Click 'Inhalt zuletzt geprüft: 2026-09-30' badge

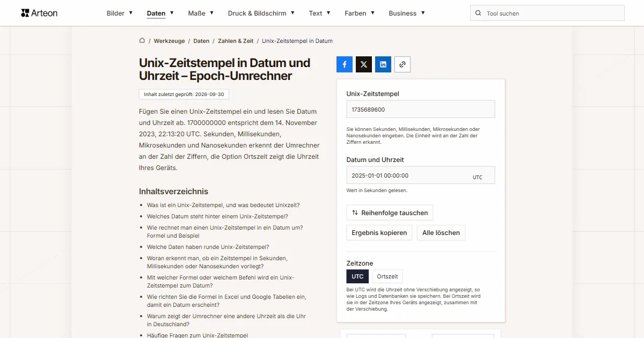coord(184,94)
